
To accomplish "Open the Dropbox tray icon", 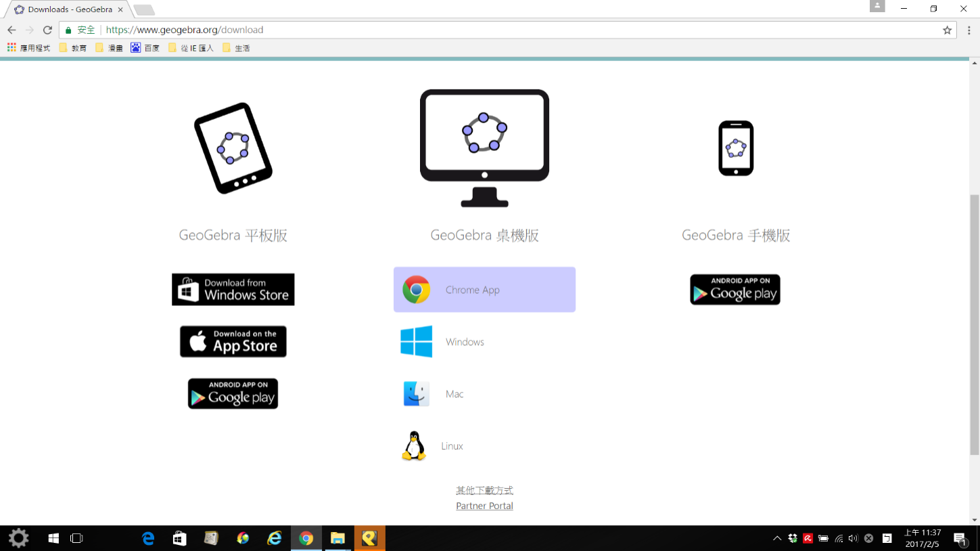I will pos(793,539).
